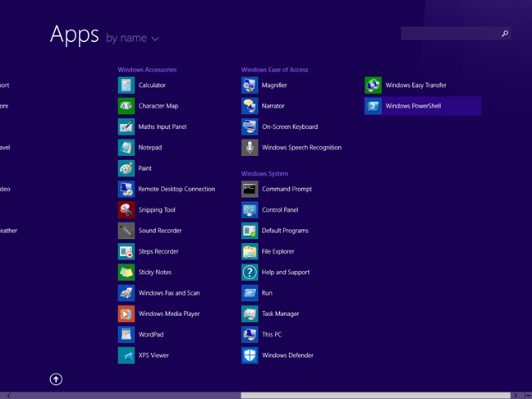Click the Windows Media Player icon

[x=126, y=314]
